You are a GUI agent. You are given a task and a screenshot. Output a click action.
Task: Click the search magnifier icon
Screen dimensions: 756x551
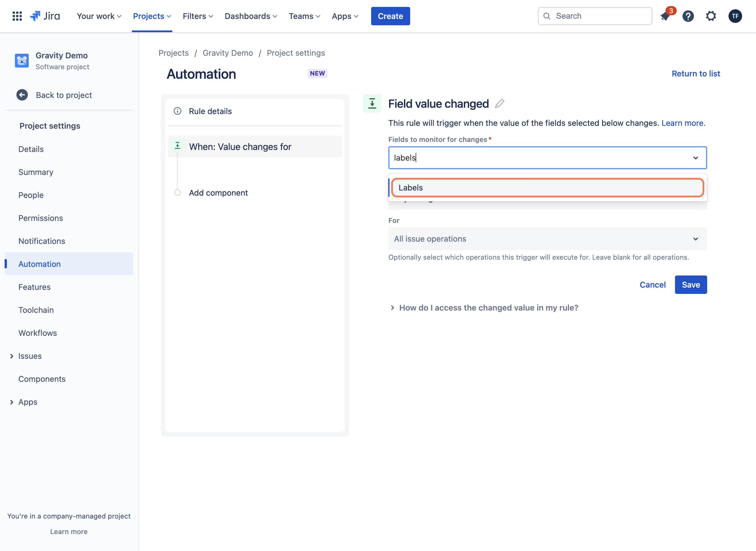point(547,16)
